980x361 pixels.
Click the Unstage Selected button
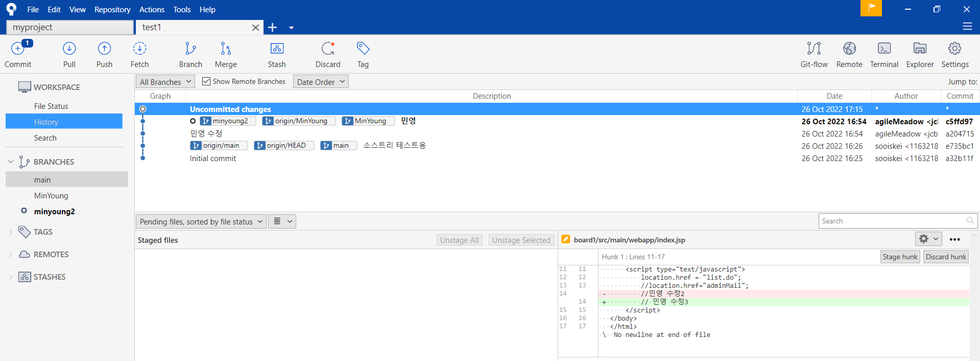(521, 240)
